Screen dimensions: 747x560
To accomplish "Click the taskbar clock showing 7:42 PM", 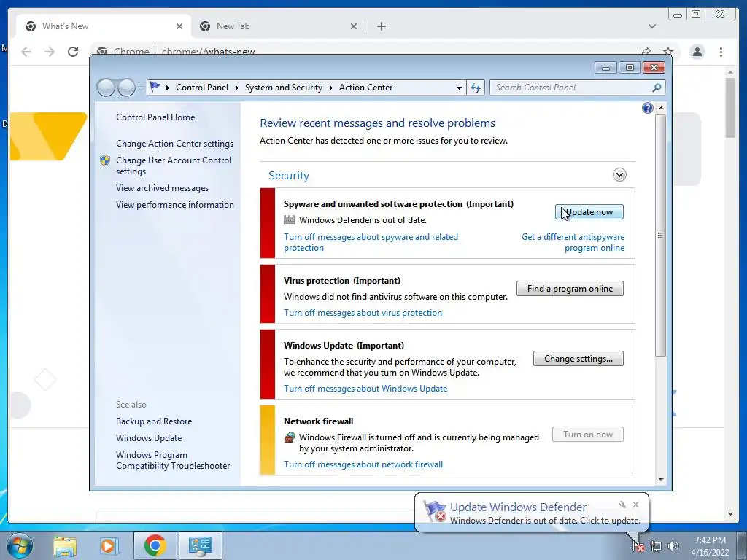I will click(x=710, y=546).
